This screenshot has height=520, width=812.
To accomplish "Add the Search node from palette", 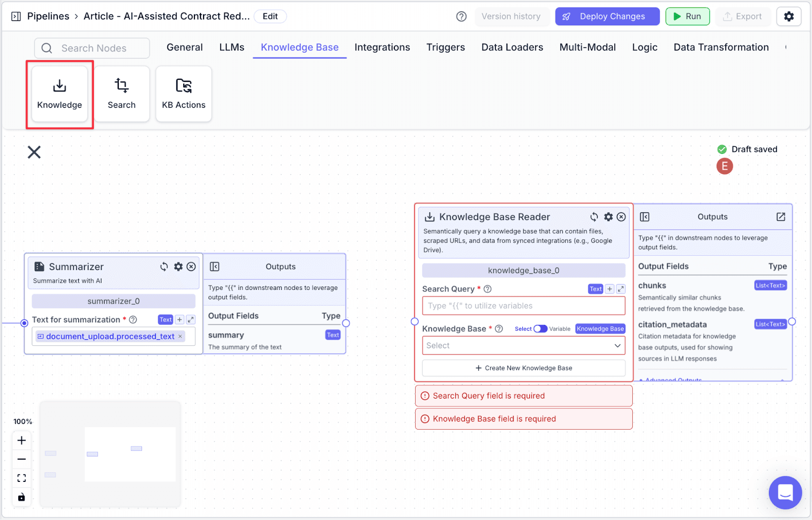I will tap(121, 94).
